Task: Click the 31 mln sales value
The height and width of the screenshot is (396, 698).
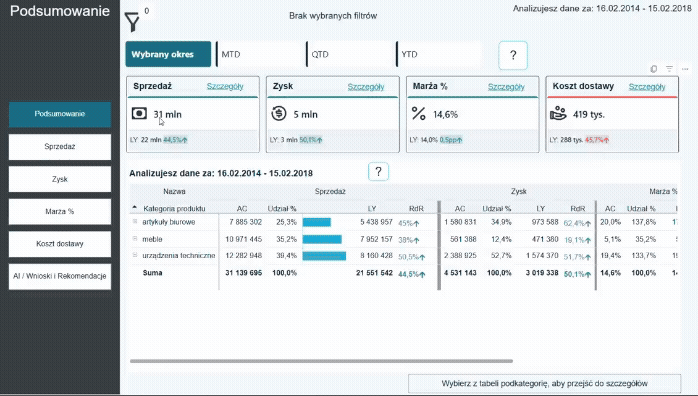Action: point(167,114)
